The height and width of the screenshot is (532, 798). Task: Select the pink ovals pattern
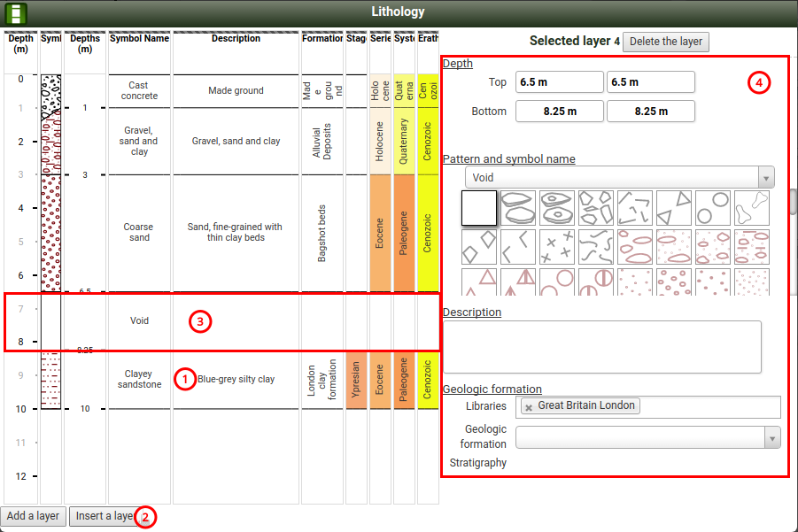[634, 247]
